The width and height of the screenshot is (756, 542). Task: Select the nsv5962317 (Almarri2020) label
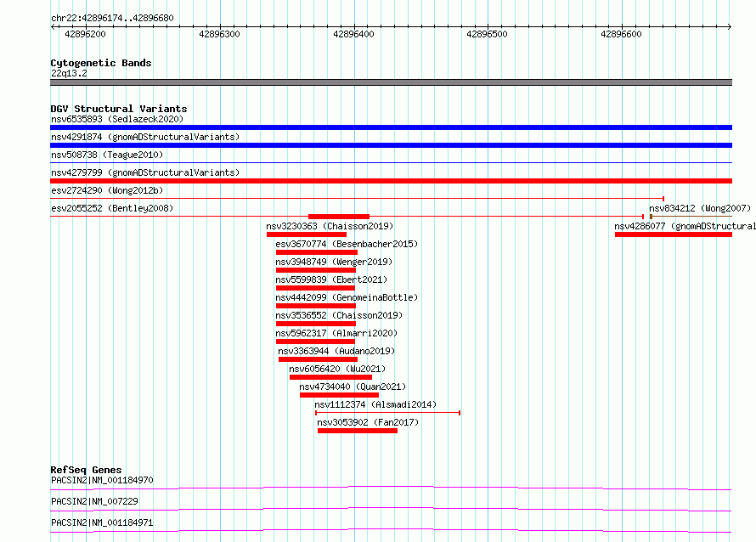point(336,333)
